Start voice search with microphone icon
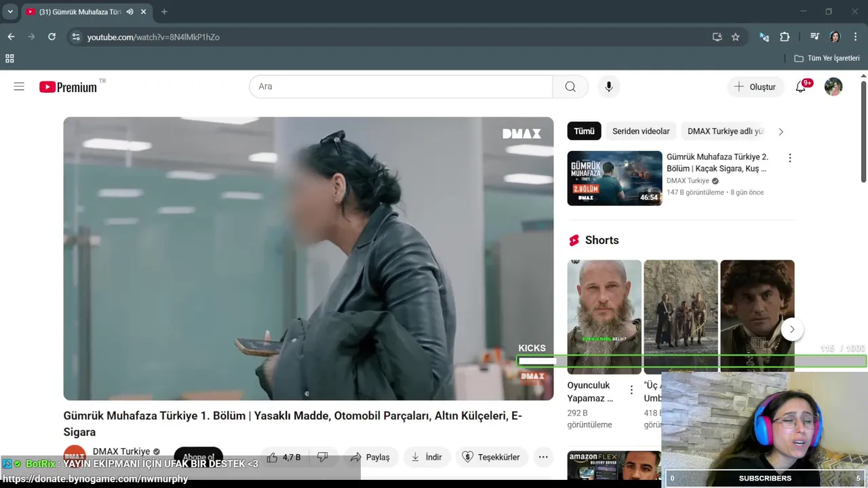The width and height of the screenshot is (868, 488). (608, 87)
